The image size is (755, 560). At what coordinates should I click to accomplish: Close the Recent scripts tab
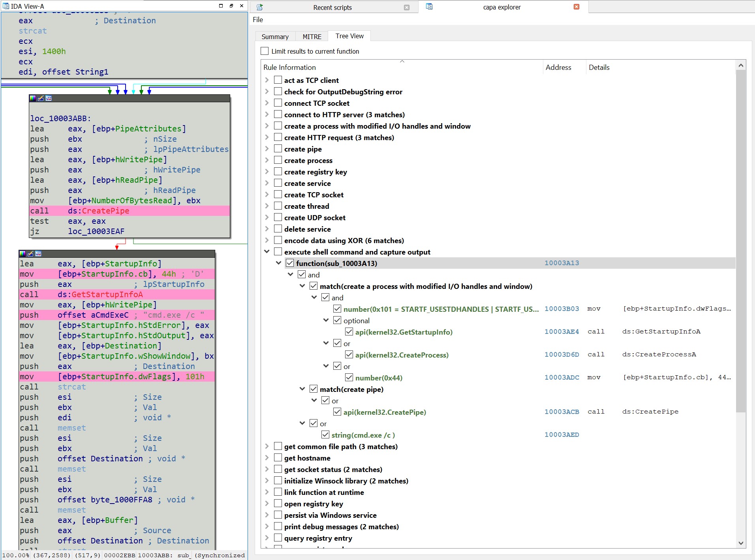tap(407, 7)
